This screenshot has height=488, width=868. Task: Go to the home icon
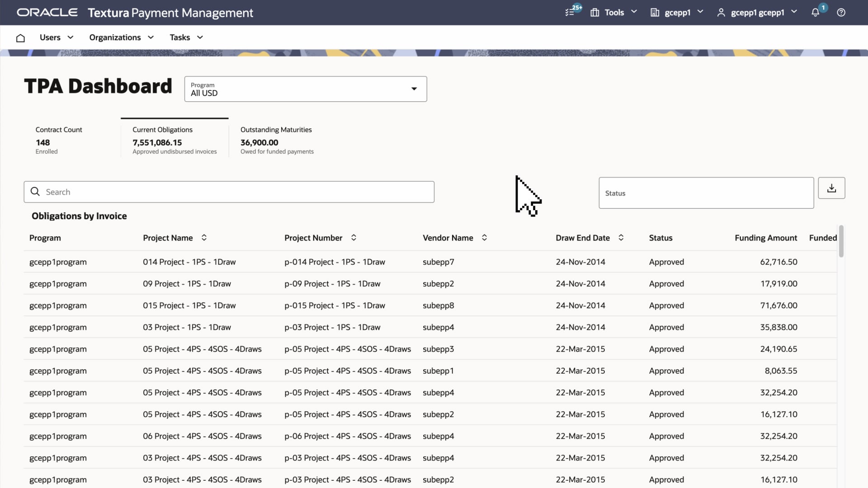(20, 38)
